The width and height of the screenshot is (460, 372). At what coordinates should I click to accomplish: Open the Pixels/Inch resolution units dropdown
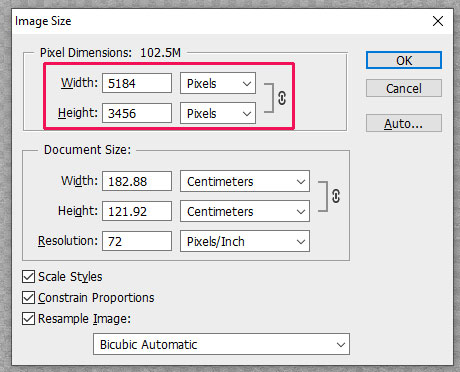245,241
